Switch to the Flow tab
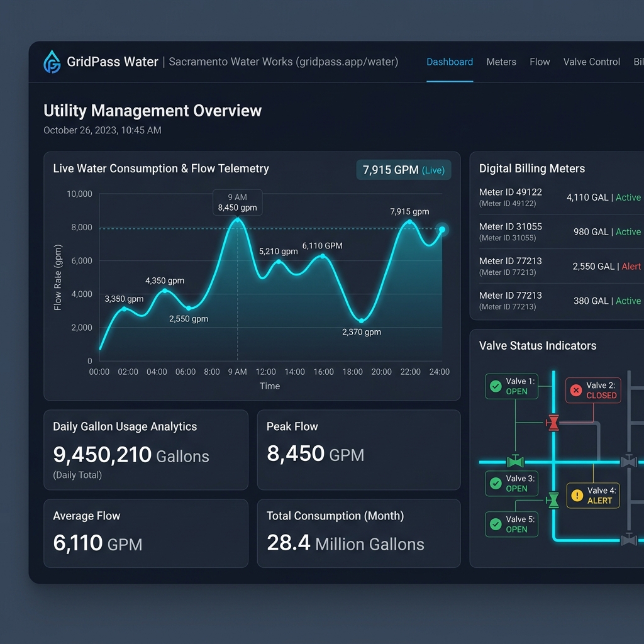Viewport: 644px width, 644px height. click(540, 62)
